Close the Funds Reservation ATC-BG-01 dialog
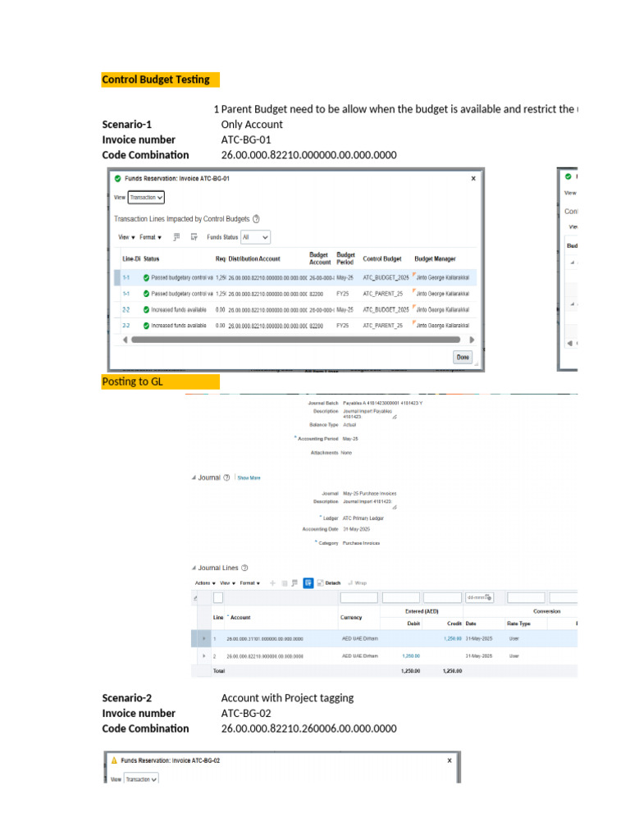The image size is (630, 840). (473, 179)
